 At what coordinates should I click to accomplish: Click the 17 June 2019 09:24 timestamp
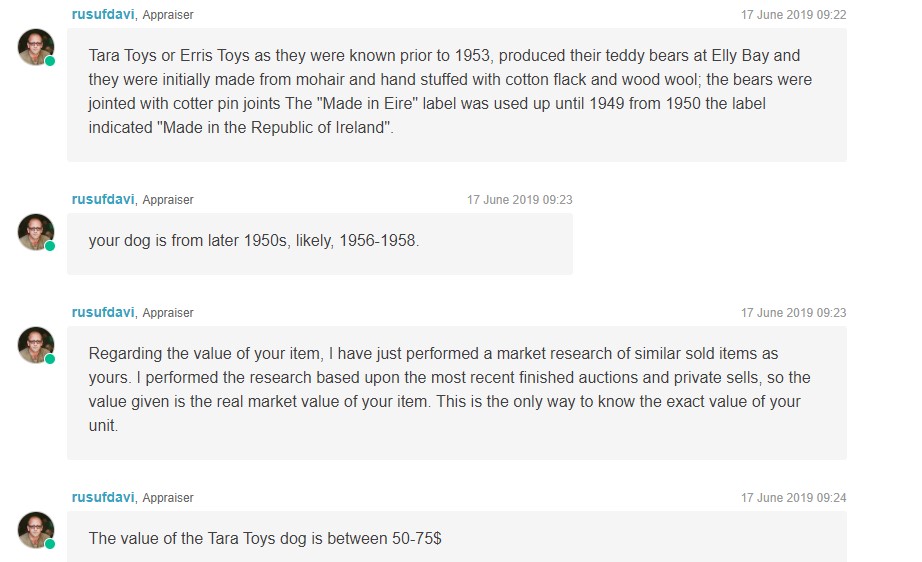(793, 498)
